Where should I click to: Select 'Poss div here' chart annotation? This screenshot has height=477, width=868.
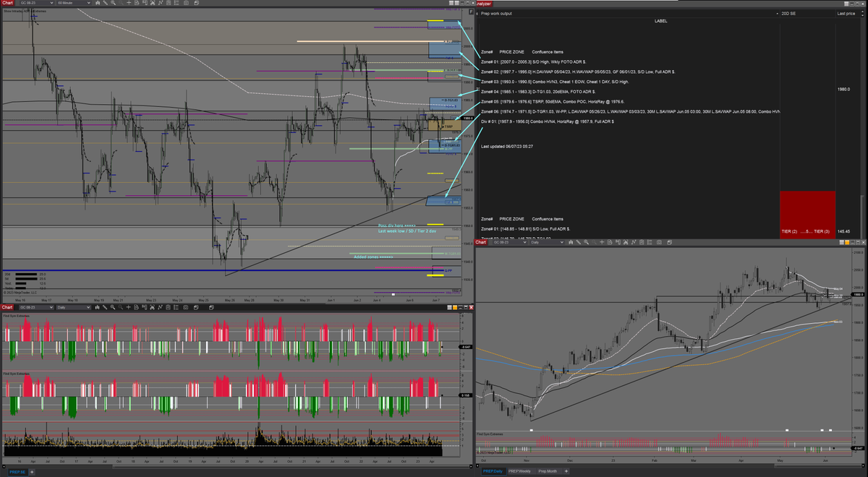[397, 225]
